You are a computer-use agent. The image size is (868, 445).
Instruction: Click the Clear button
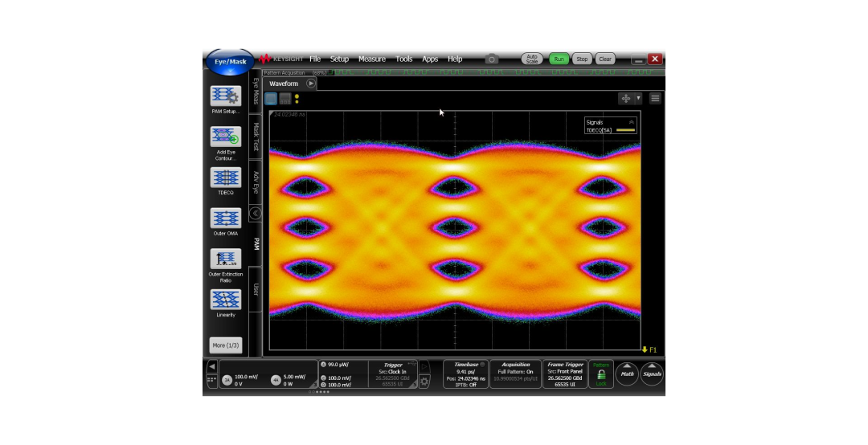coord(605,59)
